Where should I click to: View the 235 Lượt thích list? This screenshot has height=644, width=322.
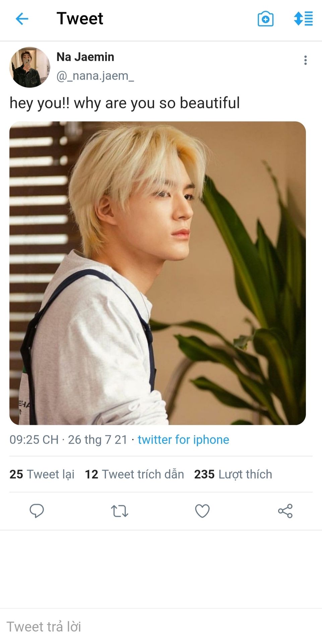pos(233,474)
